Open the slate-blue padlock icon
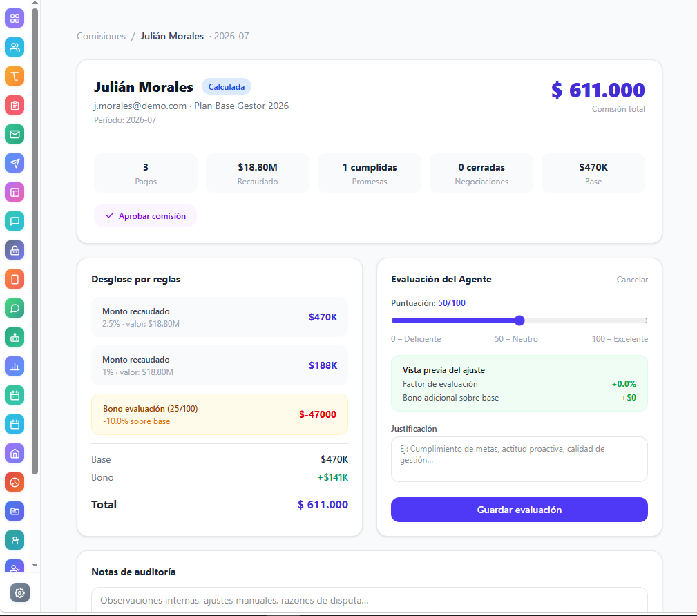This screenshot has height=616, width=697. pyautogui.click(x=15, y=250)
